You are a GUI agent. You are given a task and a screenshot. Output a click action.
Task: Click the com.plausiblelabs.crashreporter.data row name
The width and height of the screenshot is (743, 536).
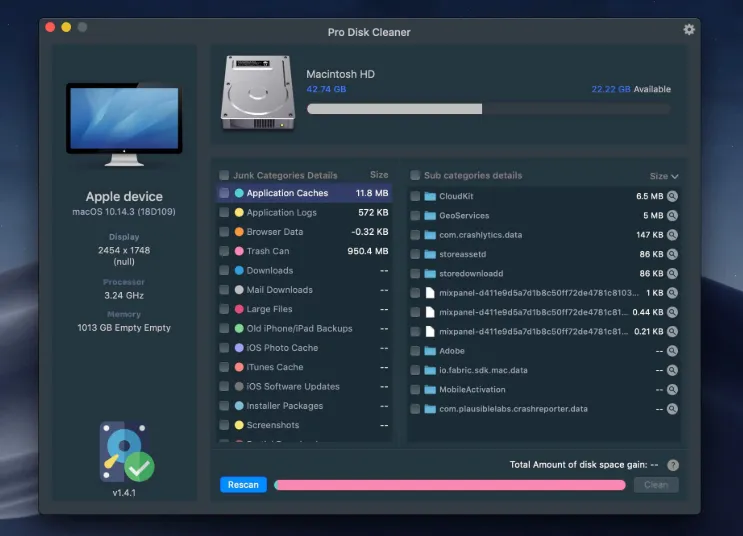(x=513, y=409)
